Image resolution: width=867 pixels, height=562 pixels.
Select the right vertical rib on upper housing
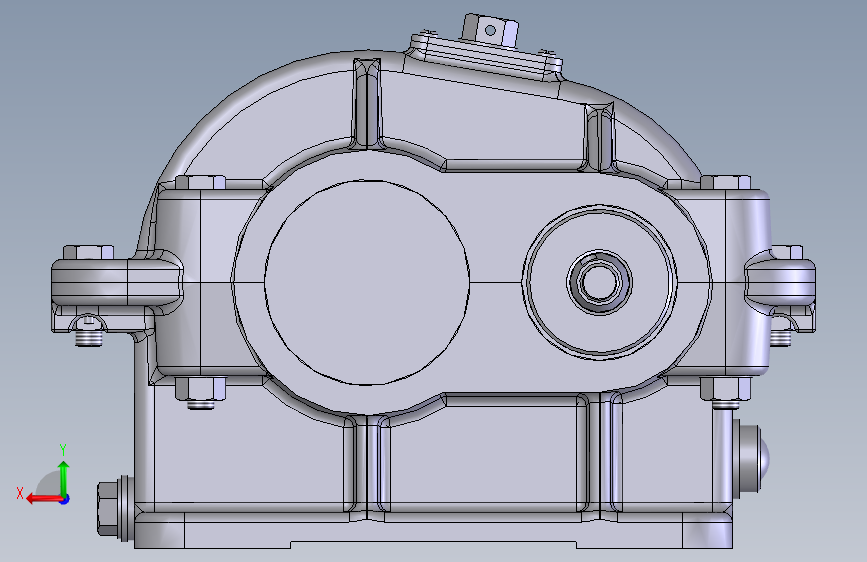[599, 136]
